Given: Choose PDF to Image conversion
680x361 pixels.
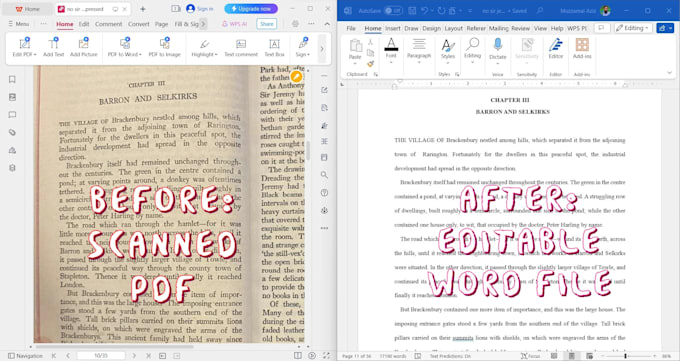Looking at the screenshot, I should (164, 47).
